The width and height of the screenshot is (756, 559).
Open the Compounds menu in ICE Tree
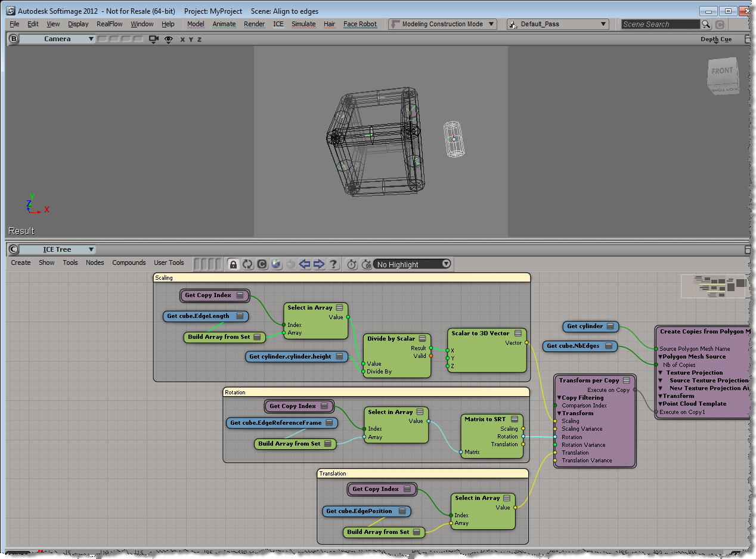129,262
